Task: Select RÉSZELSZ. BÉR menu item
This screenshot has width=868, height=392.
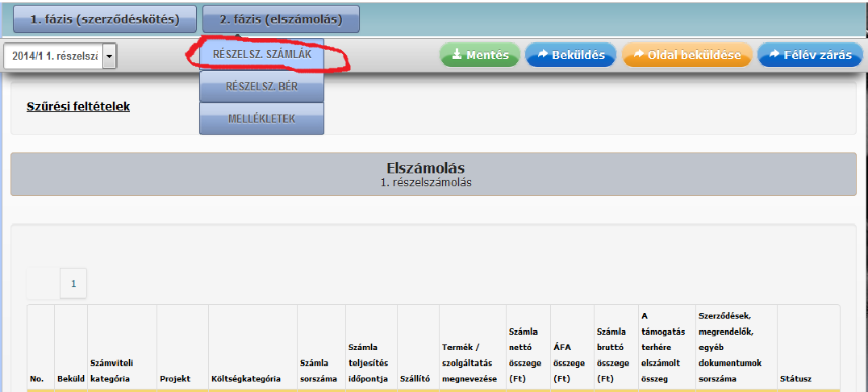Action: click(262, 86)
